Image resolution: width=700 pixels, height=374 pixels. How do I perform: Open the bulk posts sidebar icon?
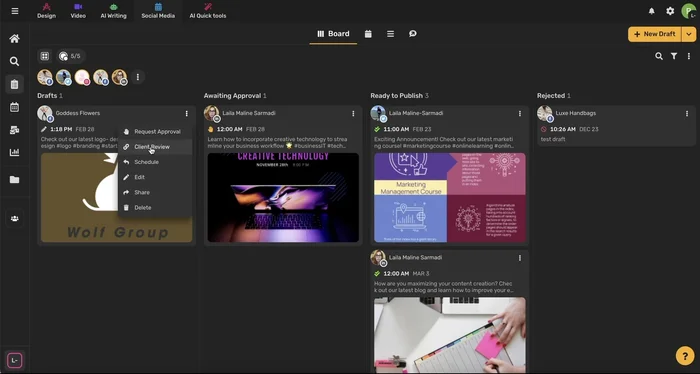(x=15, y=130)
